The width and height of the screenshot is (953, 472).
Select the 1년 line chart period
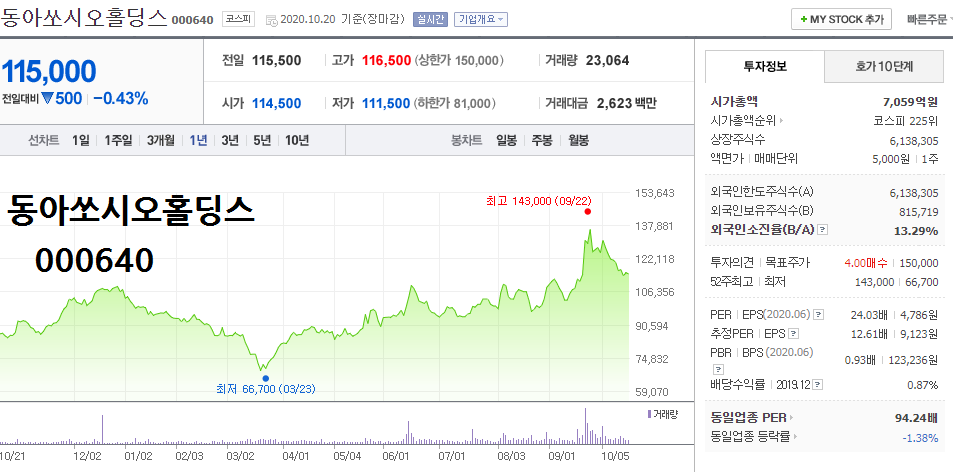click(198, 140)
